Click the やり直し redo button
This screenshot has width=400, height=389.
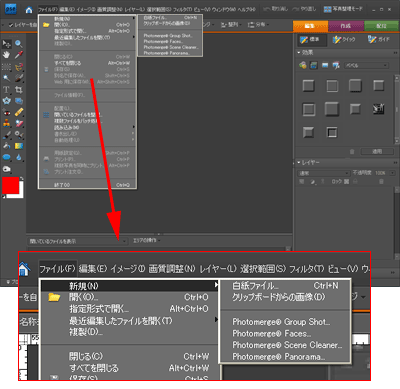pos(304,9)
